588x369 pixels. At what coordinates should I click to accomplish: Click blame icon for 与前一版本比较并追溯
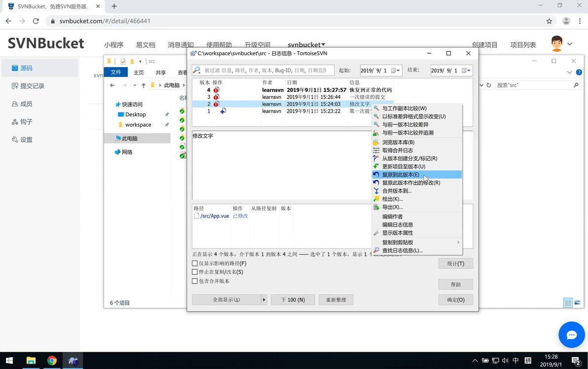(376, 133)
